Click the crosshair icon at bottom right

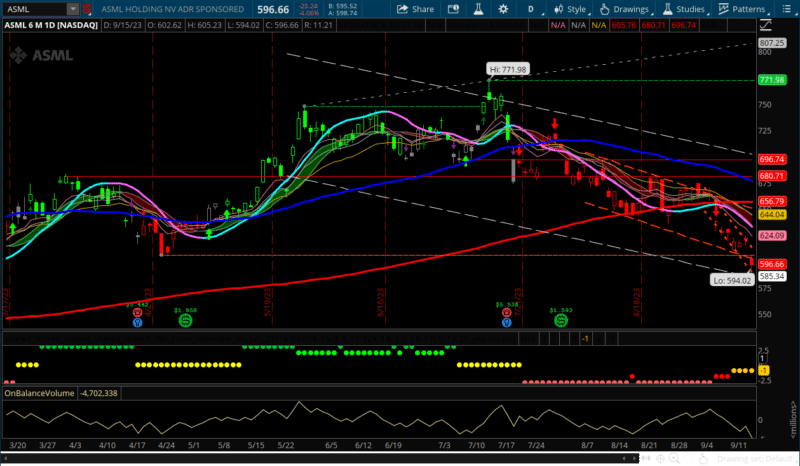(661, 459)
